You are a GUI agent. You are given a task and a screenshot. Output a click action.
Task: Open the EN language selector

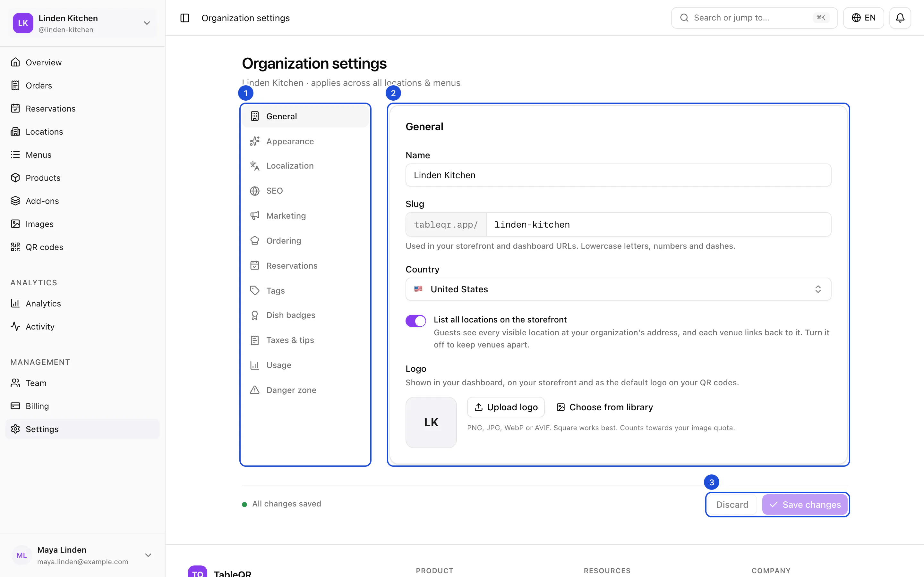(x=863, y=18)
